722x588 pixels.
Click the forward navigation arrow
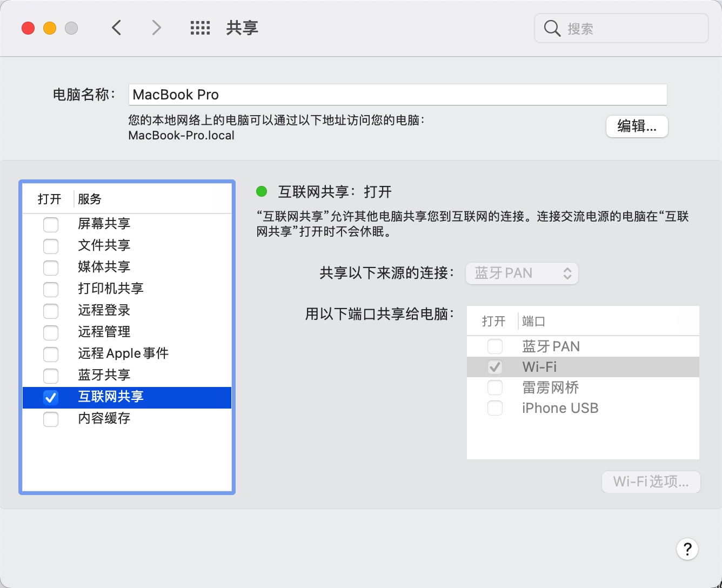click(x=156, y=28)
